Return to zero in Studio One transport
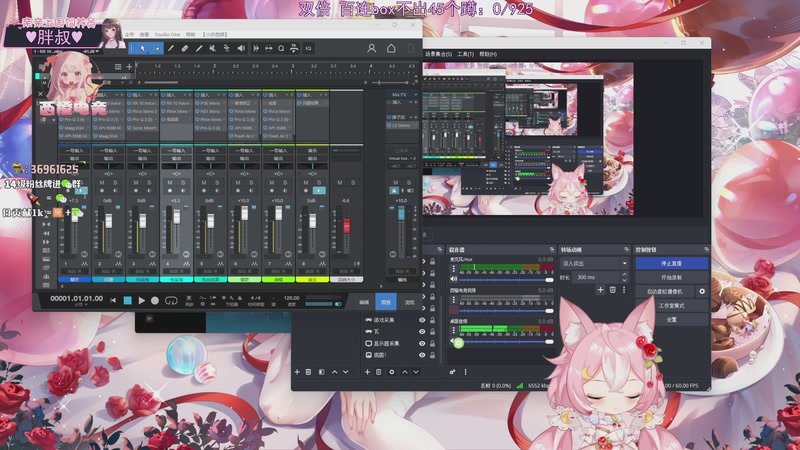The width and height of the screenshot is (800, 450). [113, 301]
